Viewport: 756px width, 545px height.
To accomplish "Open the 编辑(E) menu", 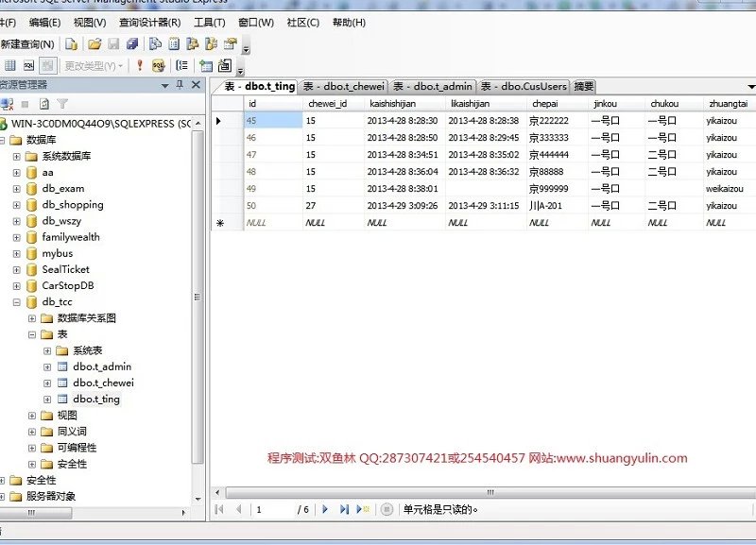I will click(44, 23).
